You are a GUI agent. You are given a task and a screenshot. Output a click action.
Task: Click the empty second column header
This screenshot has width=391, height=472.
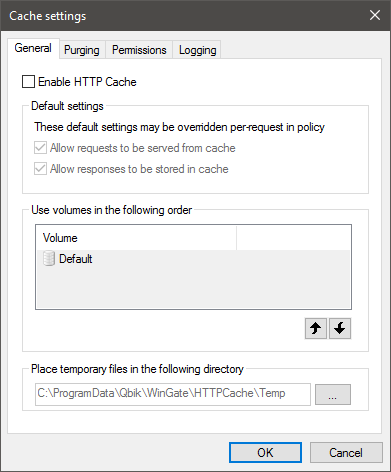293,238
